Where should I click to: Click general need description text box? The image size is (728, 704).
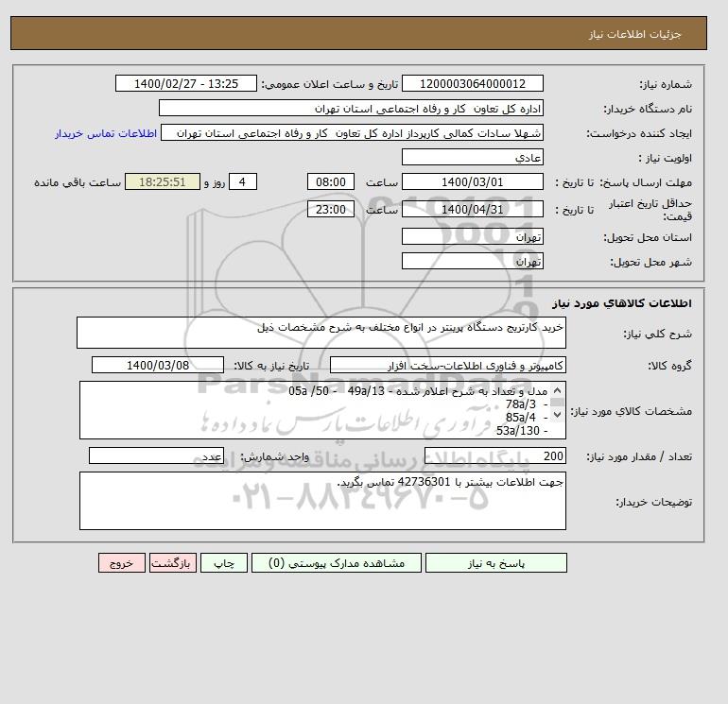(321, 333)
